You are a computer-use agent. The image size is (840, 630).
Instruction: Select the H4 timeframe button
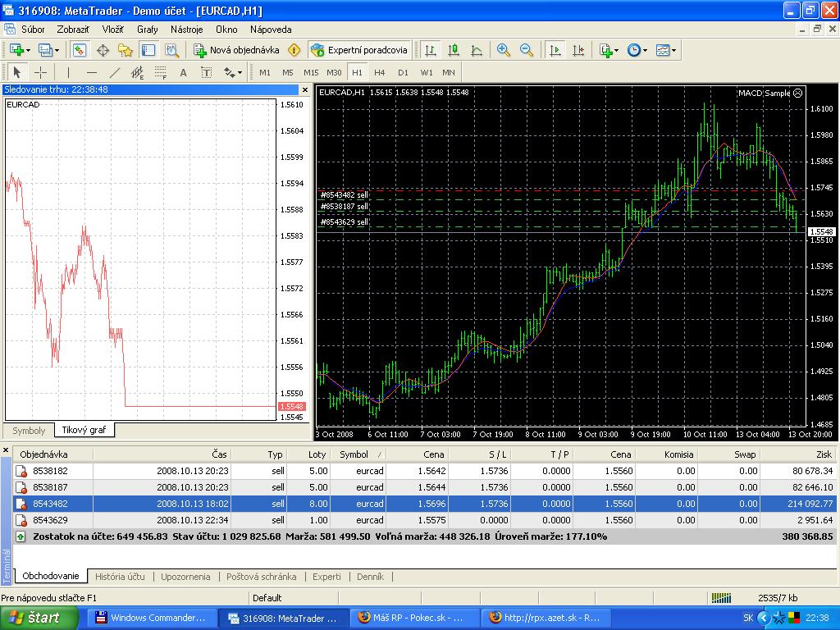[379, 72]
